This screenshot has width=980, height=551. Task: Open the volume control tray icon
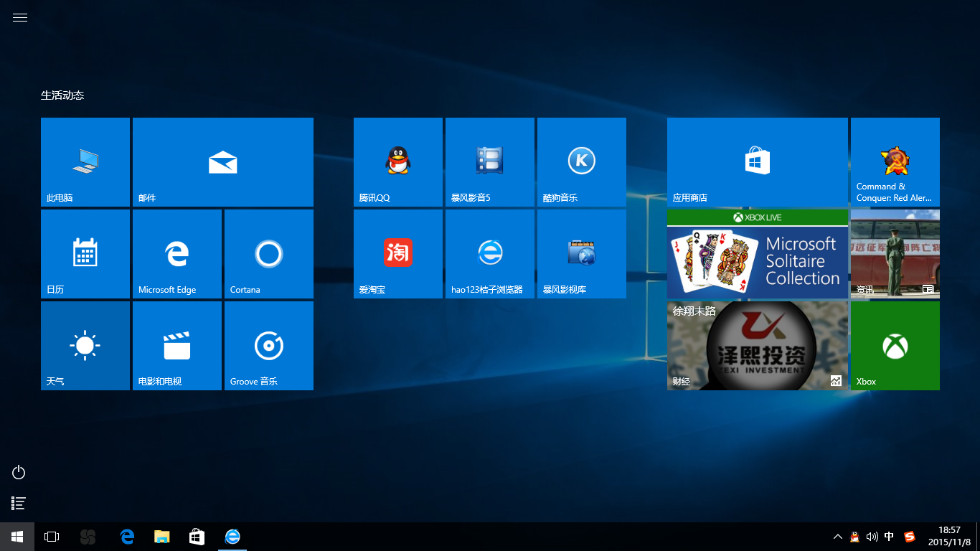[872, 537]
